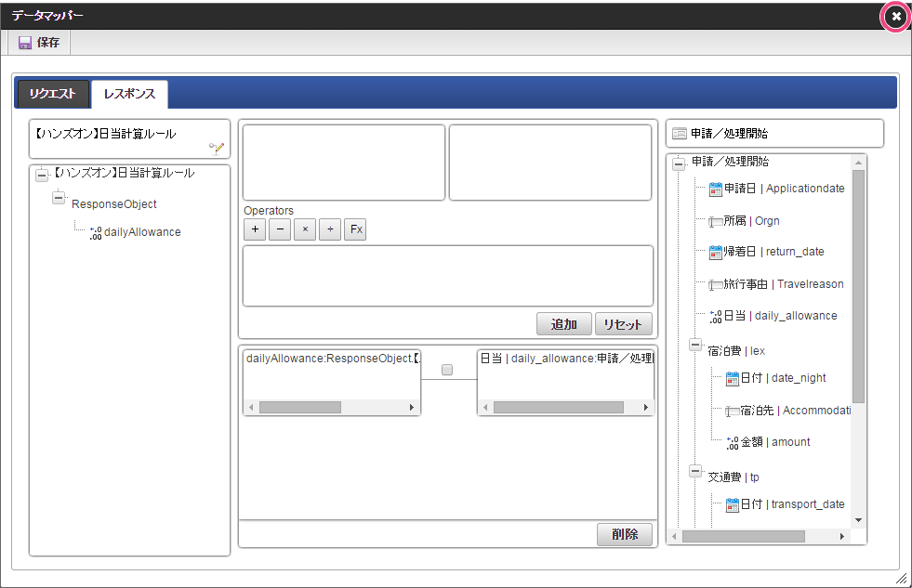Viewport: 912px width, 588px height.
Task: Select 日付 | date_night tree item
Action: click(x=783, y=378)
